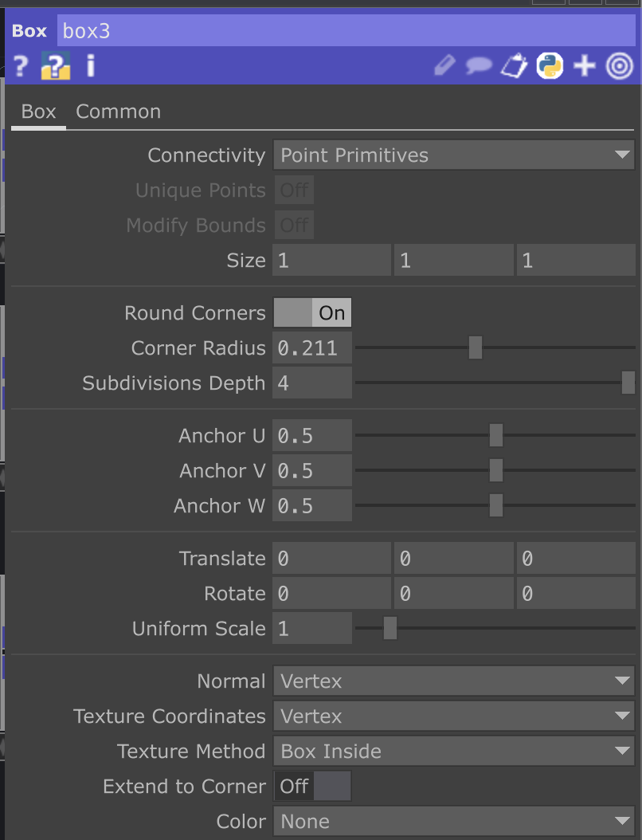Screen dimensions: 642x840
Task: Open Python help for this operator
Action: coord(56,66)
